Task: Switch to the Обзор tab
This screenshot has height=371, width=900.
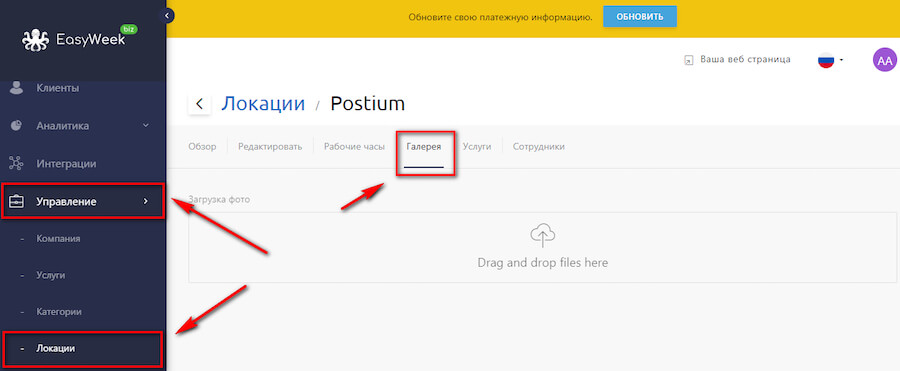Action: tap(202, 146)
